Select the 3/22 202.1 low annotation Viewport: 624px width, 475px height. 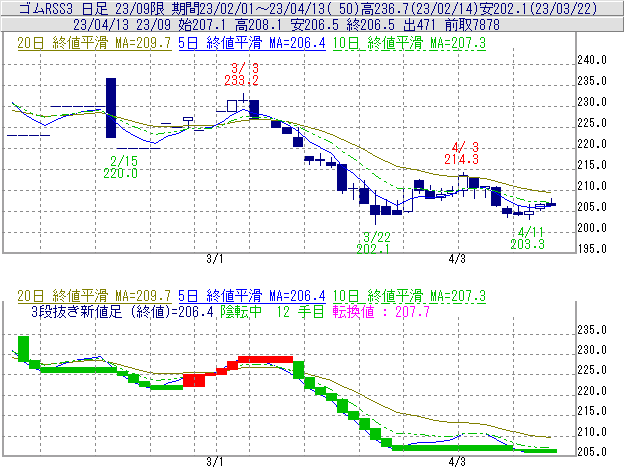click(x=374, y=243)
